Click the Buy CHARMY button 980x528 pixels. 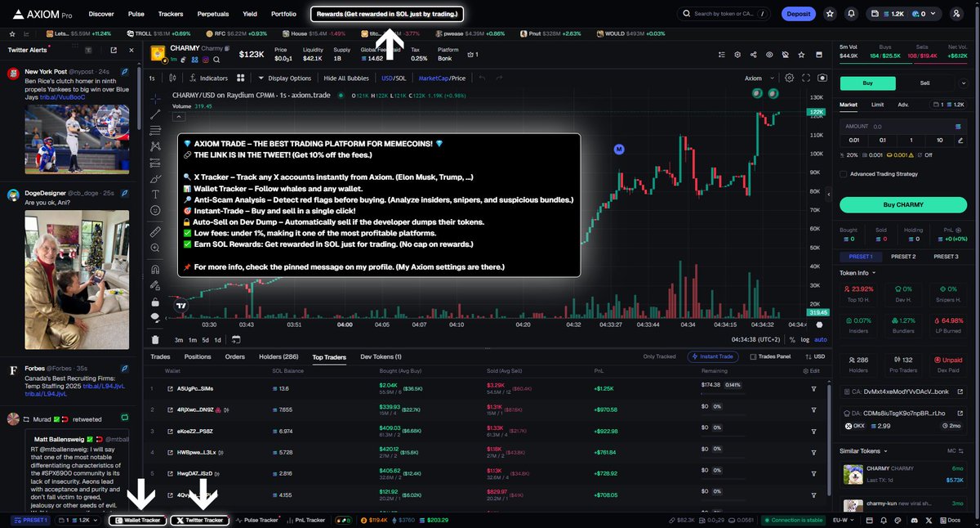tap(902, 204)
